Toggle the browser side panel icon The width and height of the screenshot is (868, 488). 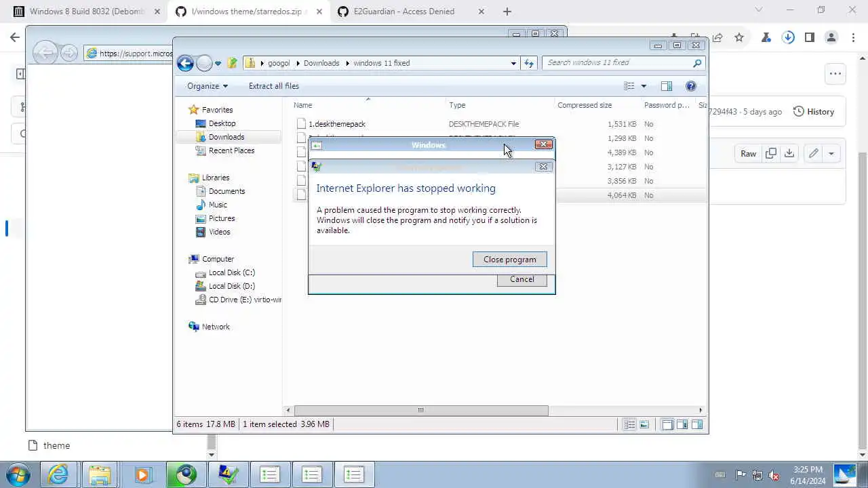810,37
